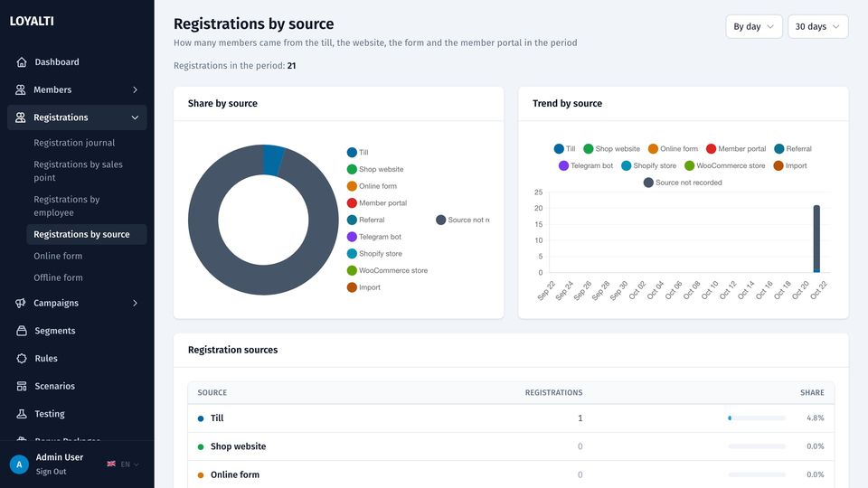The height and width of the screenshot is (488, 868).
Task: Click the Members people icon
Action: click(x=21, y=89)
